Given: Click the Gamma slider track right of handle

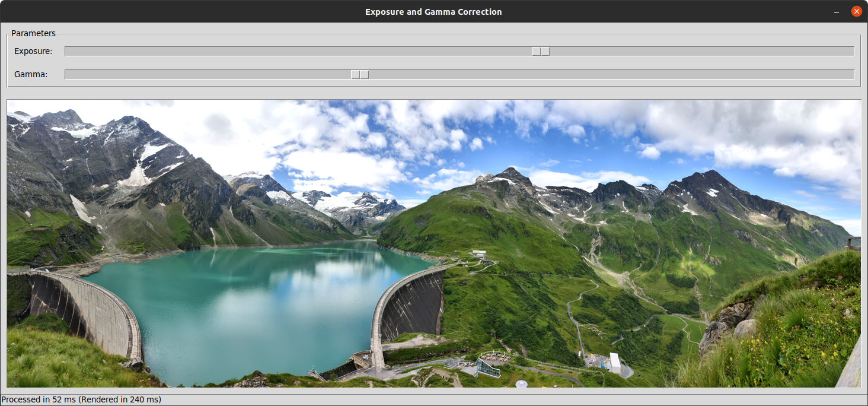Looking at the screenshot, I should (x=593, y=74).
